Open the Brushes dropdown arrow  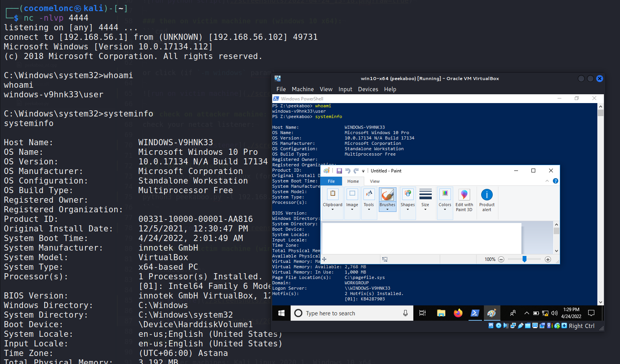tap(387, 210)
